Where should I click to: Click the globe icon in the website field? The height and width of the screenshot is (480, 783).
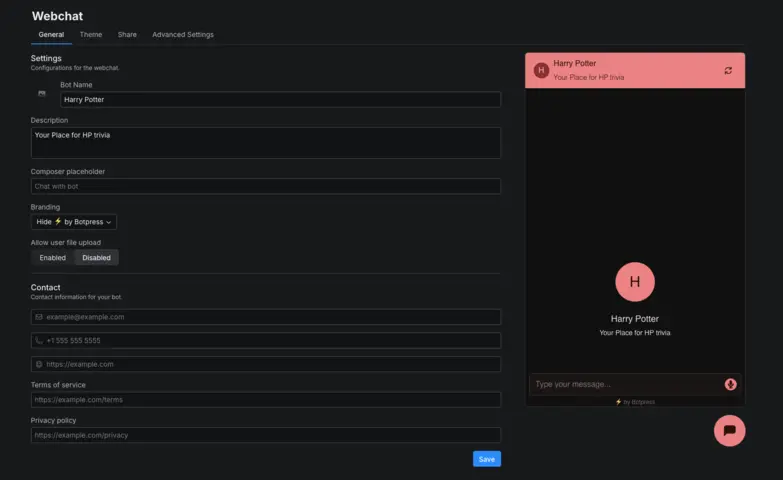(39, 364)
